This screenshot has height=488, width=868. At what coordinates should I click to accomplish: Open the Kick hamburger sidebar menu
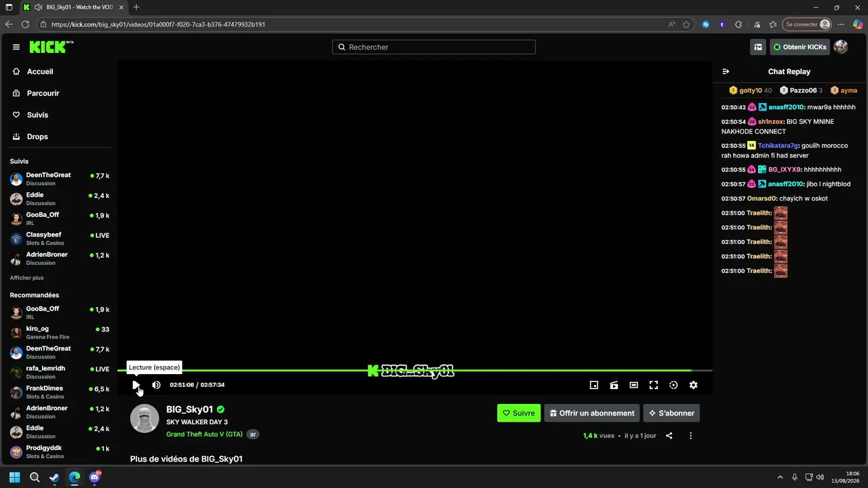coord(16,47)
